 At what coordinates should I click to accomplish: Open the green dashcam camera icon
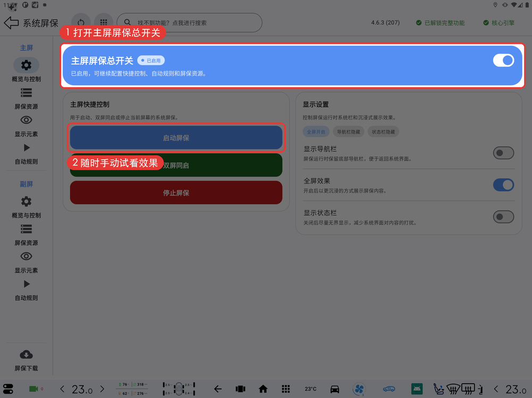pyautogui.click(x=34, y=389)
